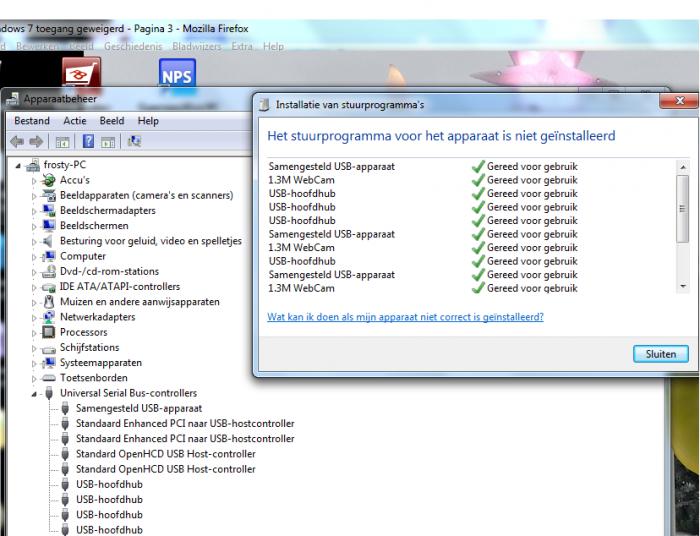Viewport: 700px width, 536px height.
Task: Select Toetsenborden in the tree
Action: click(x=94, y=378)
